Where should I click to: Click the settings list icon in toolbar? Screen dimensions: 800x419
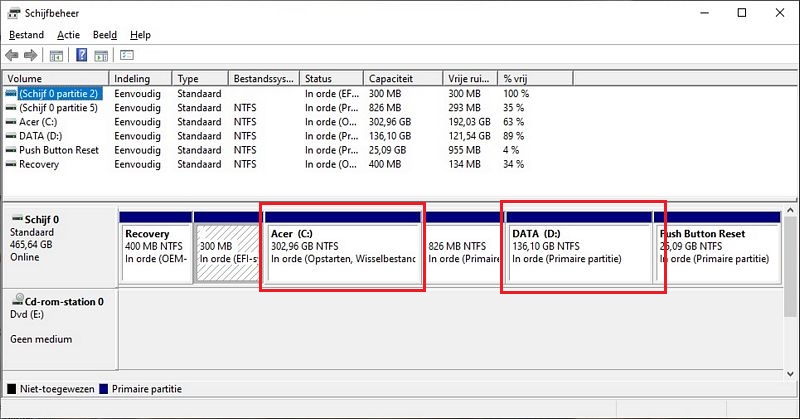(127, 55)
